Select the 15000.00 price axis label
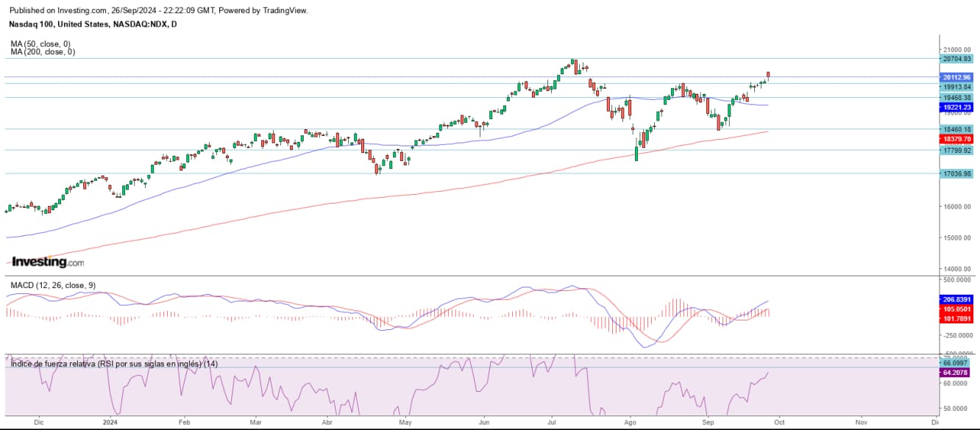 (x=956, y=238)
